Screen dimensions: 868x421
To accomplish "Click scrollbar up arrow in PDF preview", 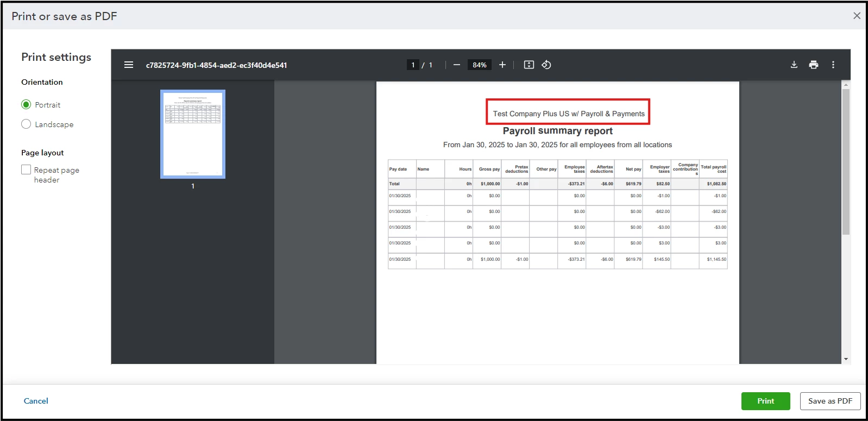I will pyautogui.click(x=846, y=85).
